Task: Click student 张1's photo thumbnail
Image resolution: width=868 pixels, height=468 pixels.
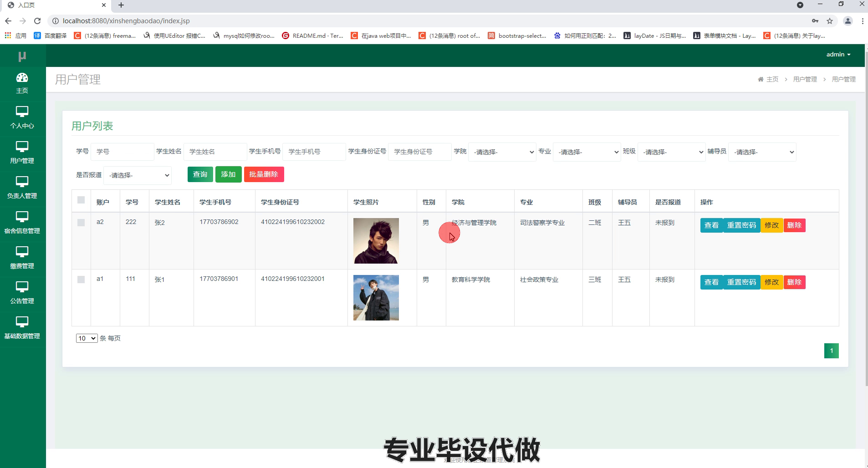Action: (376, 298)
